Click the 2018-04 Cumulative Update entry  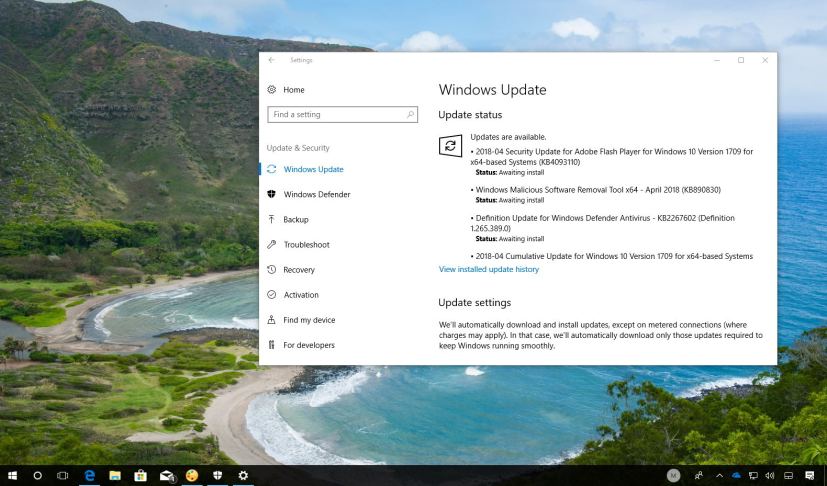click(x=612, y=256)
